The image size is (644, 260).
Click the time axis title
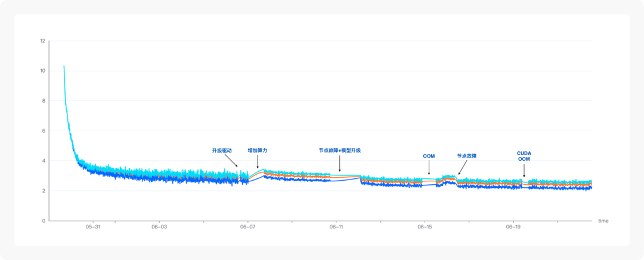click(603, 221)
